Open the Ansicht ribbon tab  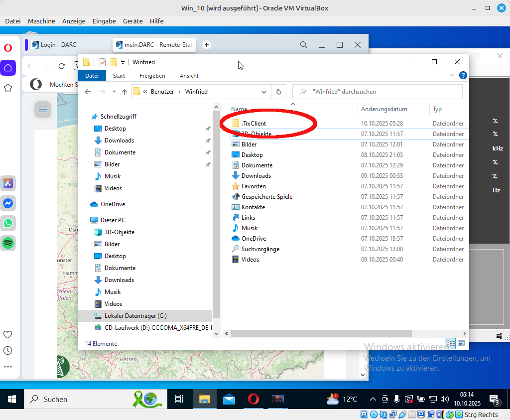[189, 76]
